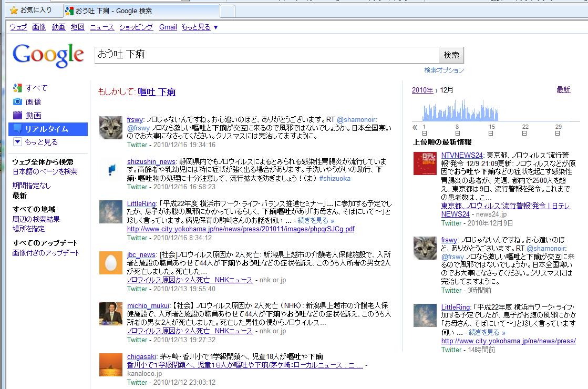Open chigasaki's sunset avatar

111,365
